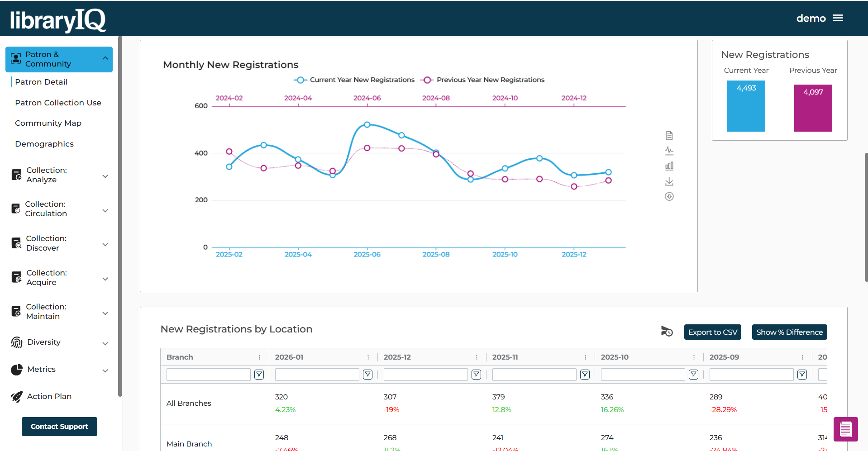This screenshot has width=868, height=451.
Task: Toggle Previous Year New Registrations legend series
Action: coord(482,80)
